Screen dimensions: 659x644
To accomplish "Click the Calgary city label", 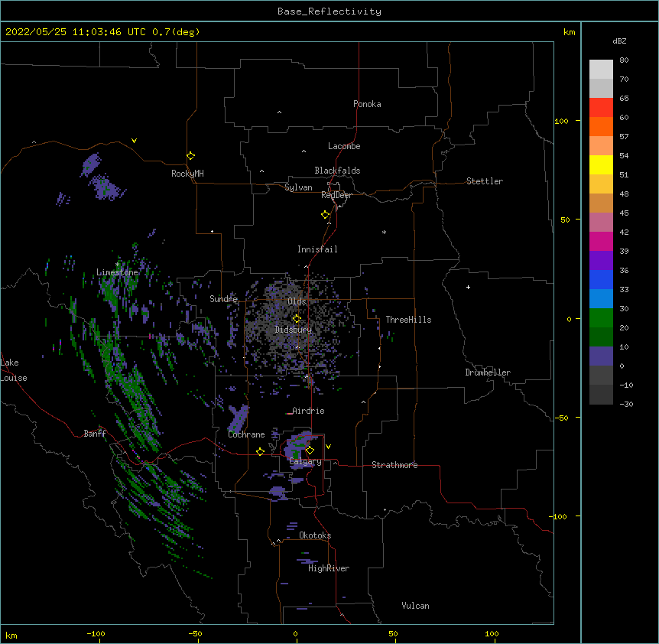I will [x=305, y=461].
